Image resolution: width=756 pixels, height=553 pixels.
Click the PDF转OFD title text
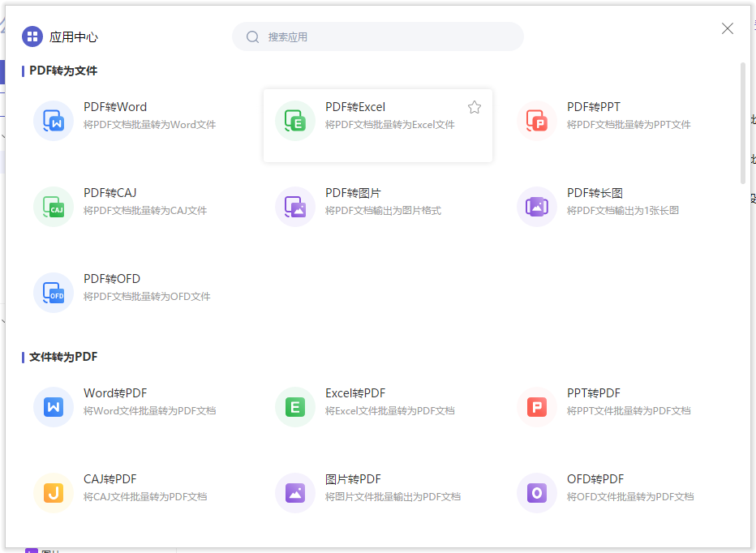click(x=112, y=279)
